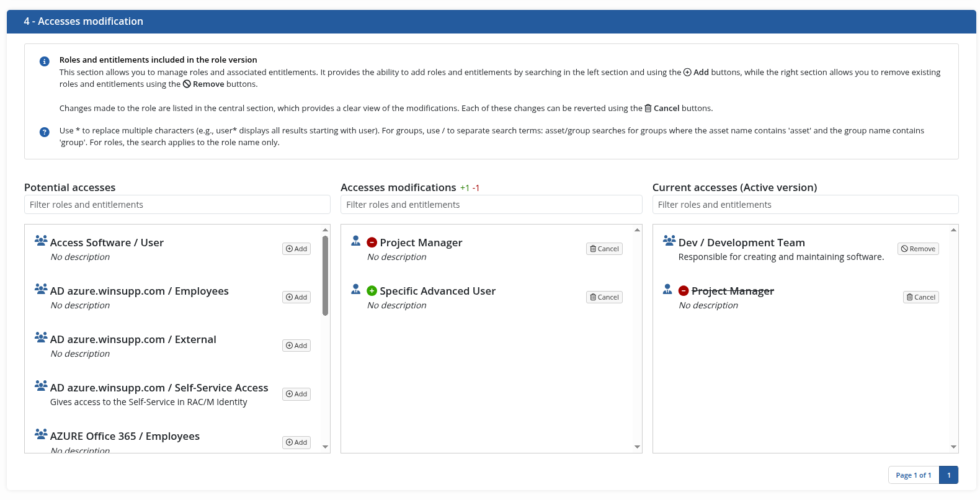The width and height of the screenshot is (980, 500).
Task: Add AD azure.winsupp.com / Employees group
Action: coord(296,297)
